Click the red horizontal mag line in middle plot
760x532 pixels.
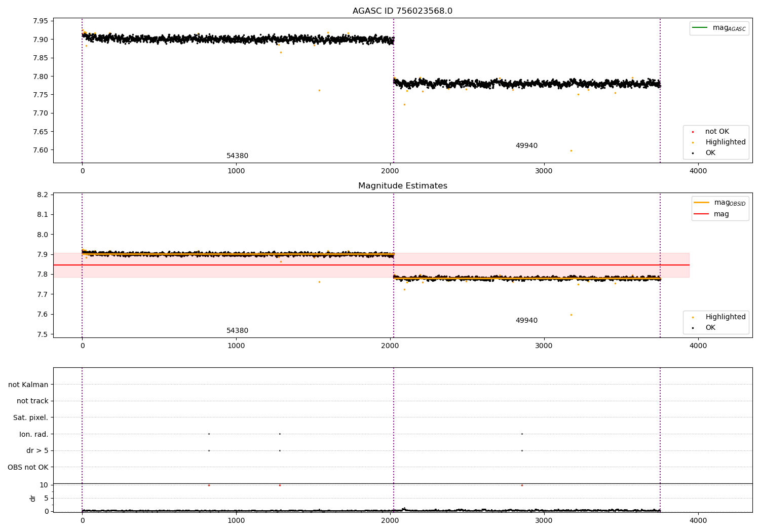click(371, 265)
